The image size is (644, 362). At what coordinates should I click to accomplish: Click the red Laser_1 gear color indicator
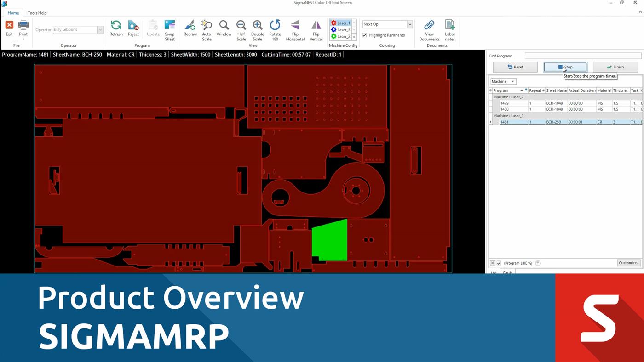click(333, 23)
